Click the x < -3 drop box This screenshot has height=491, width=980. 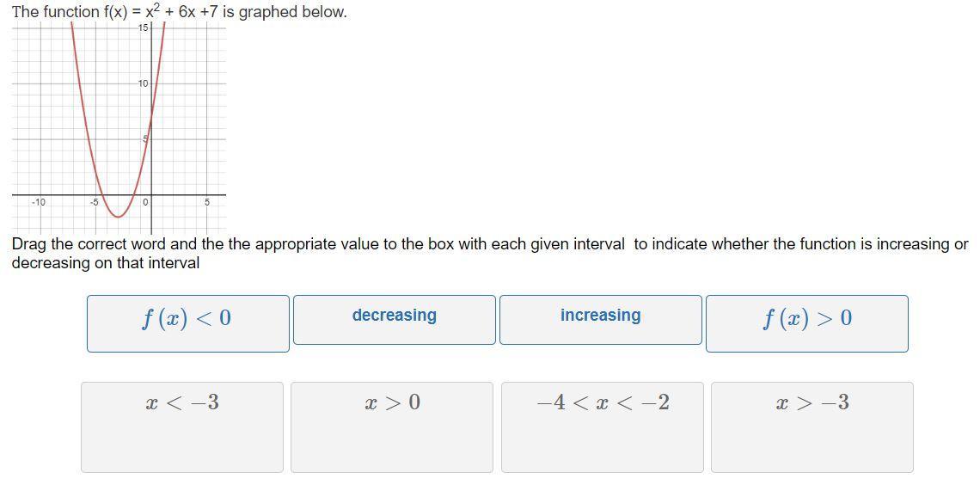[x=182, y=427]
